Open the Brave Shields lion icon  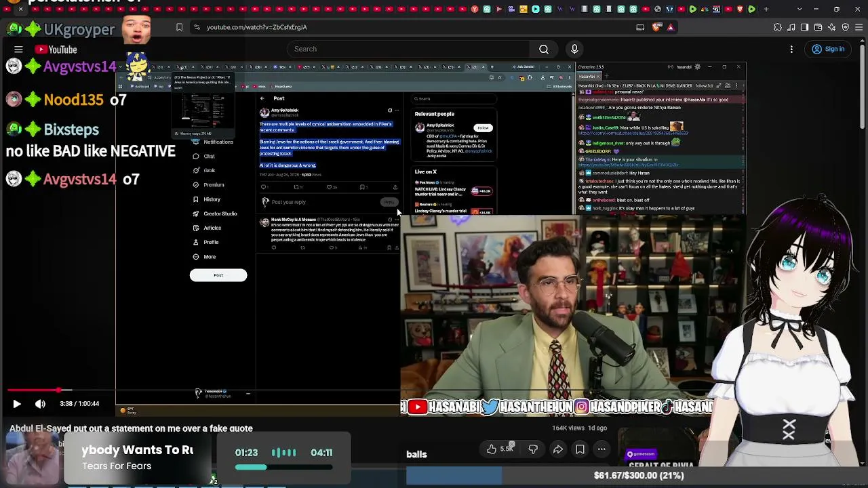[x=656, y=27]
